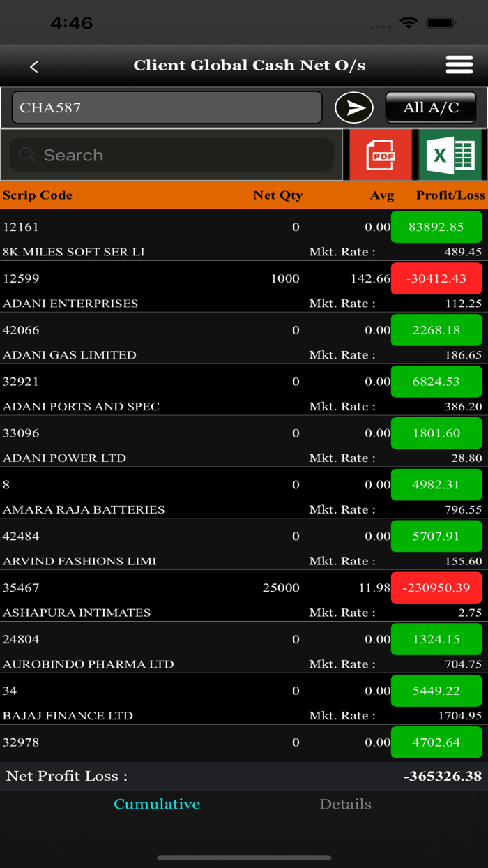The image size is (488, 868).
Task: Tap the Avg column header
Action: (x=382, y=195)
